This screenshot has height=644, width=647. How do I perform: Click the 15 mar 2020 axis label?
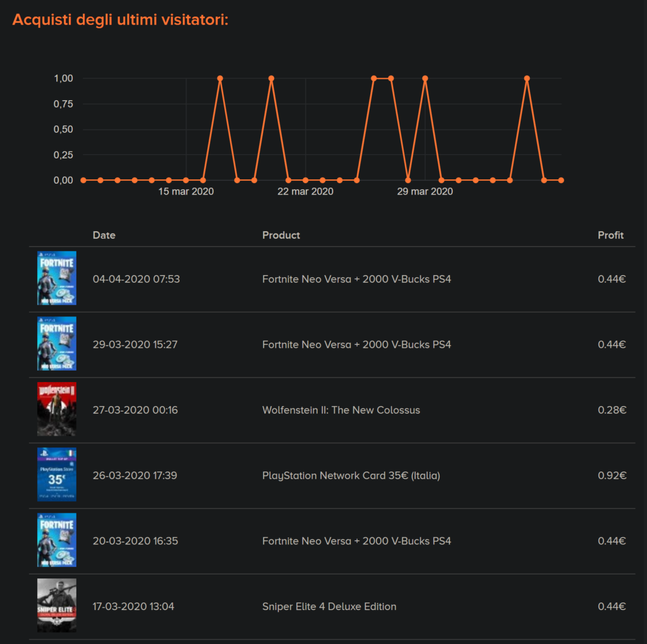(186, 191)
